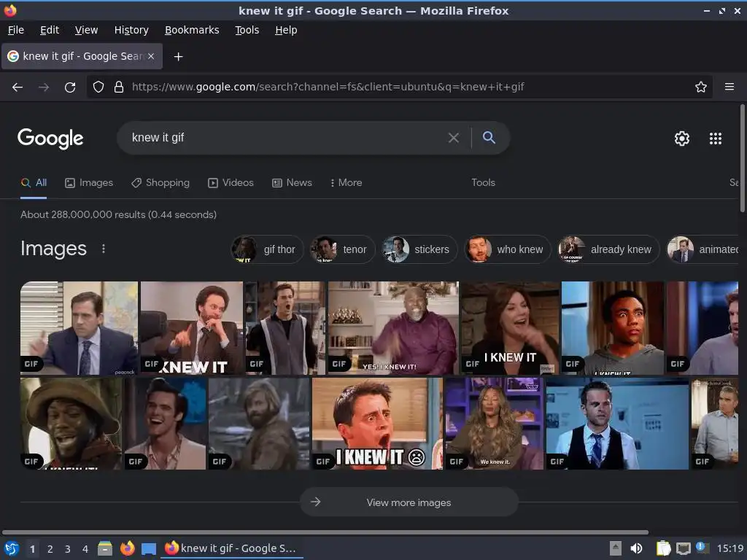747x560 pixels.
Task: Open the 'YES! I KNEW IT!' GIF thumbnail
Action: click(x=393, y=328)
